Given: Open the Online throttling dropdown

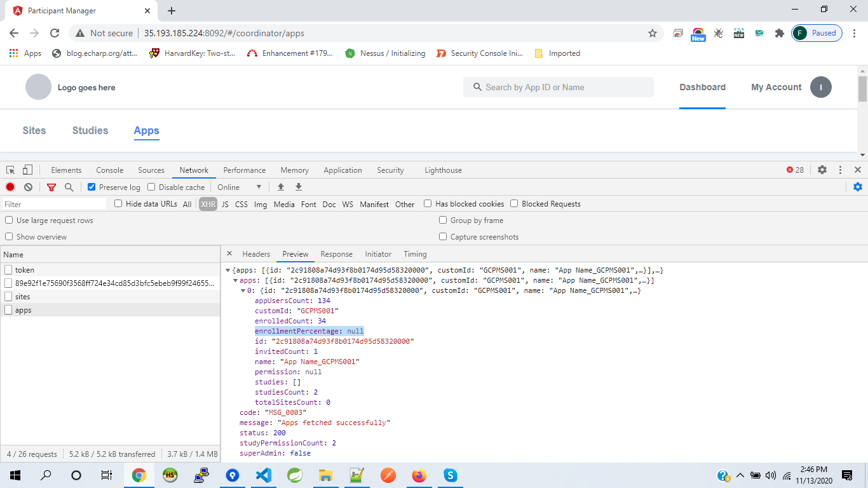Looking at the screenshot, I should [240, 187].
